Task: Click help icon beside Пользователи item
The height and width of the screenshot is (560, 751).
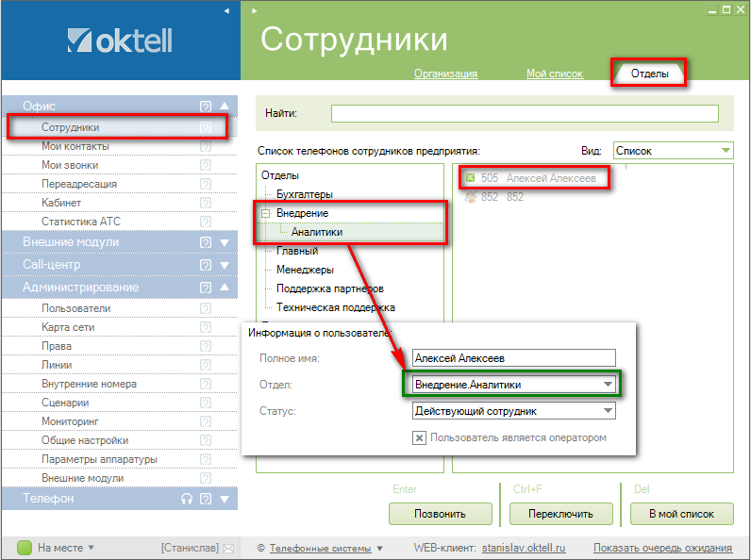Action: (205, 308)
